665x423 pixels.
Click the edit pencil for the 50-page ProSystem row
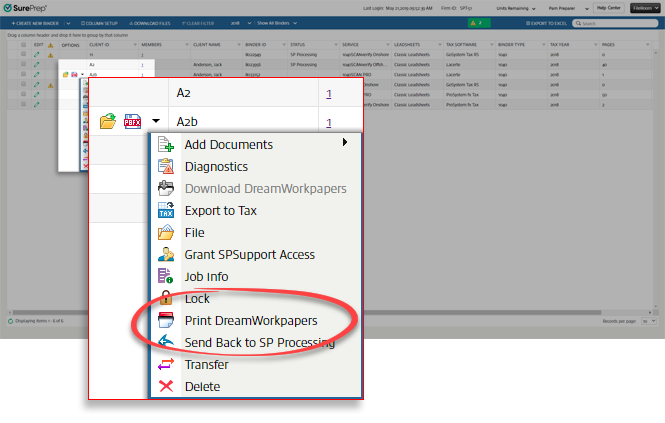36,95
